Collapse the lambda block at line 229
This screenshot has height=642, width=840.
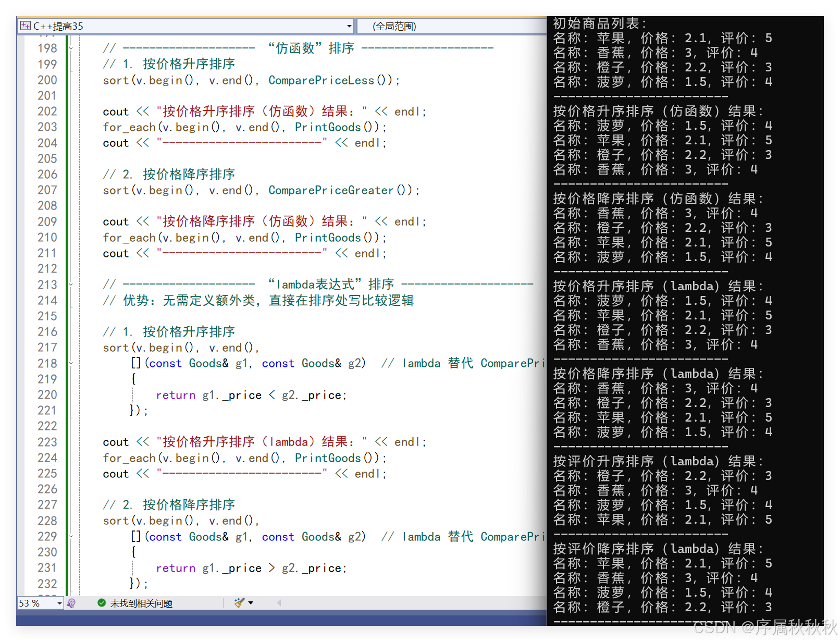tap(71, 537)
